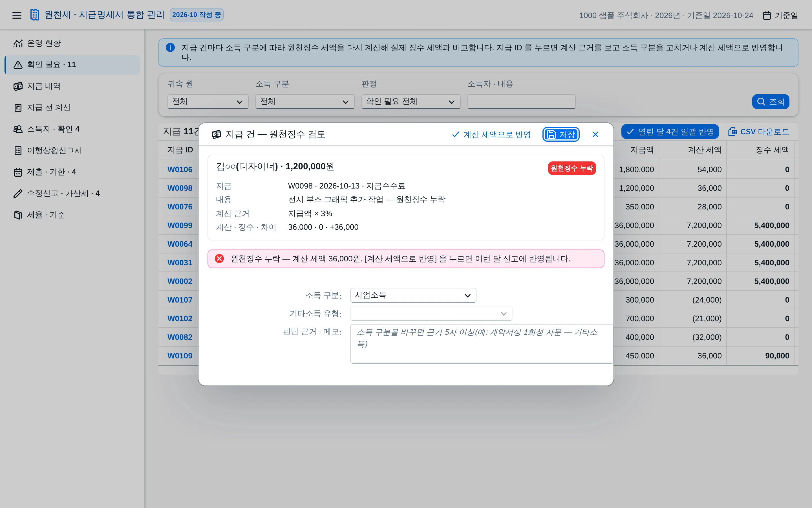Image resolution: width=812 pixels, height=508 pixels.
Task: Go to 운영 현황 in the sidebar
Action: (x=72, y=43)
